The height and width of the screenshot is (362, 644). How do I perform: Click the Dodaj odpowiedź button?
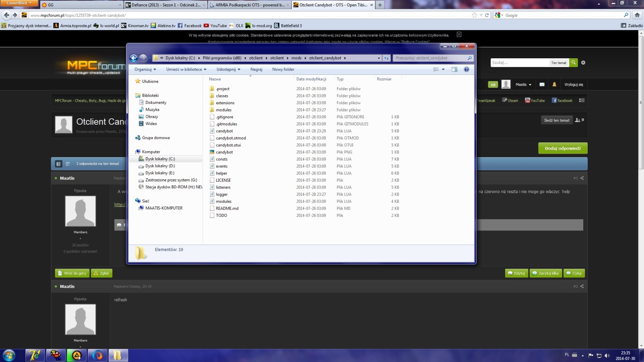point(563,148)
